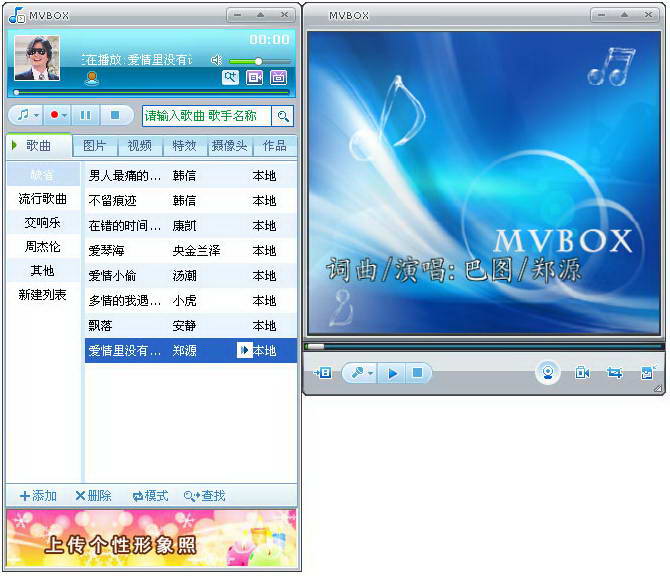
Task: Click the resize grip of the video window
Action: tap(658, 388)
